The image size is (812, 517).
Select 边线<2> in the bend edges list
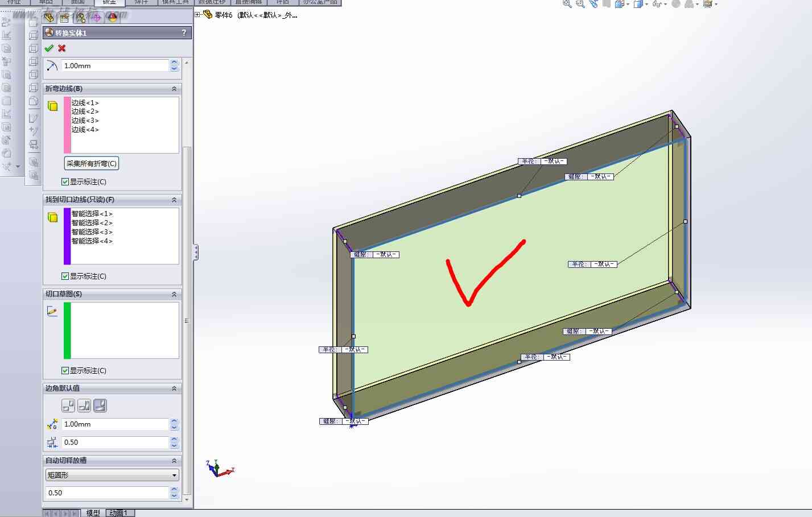(x=85, y=111)
